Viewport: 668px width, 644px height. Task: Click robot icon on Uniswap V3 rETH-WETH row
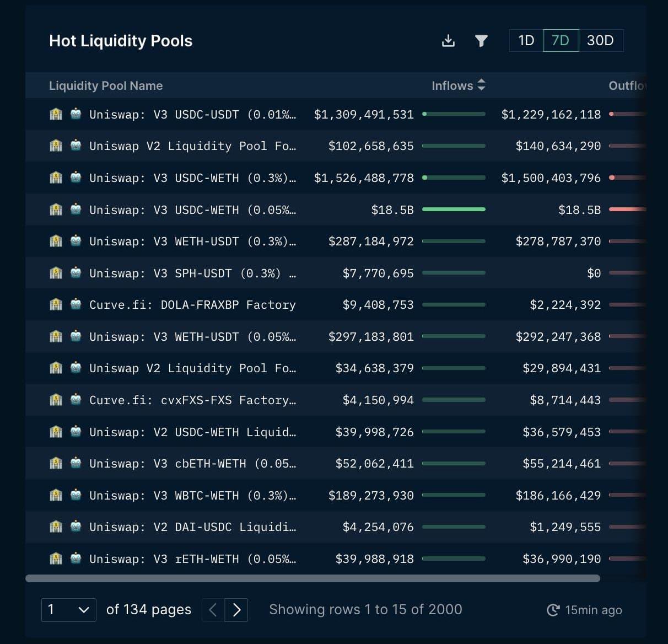pos(76,559)
